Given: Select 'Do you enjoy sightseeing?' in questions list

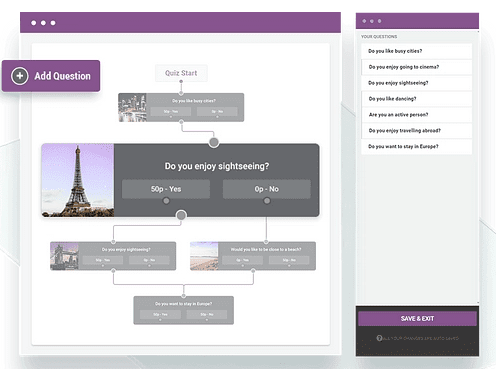Looking at the screenshot, I should click(x=417, y=83).
